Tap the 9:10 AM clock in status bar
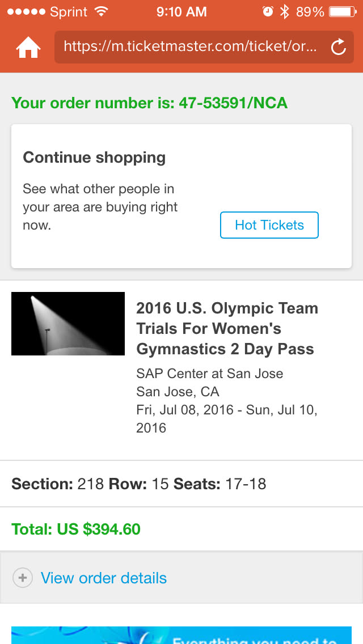Viewport: 363px width, 644px height. point(181,12)
